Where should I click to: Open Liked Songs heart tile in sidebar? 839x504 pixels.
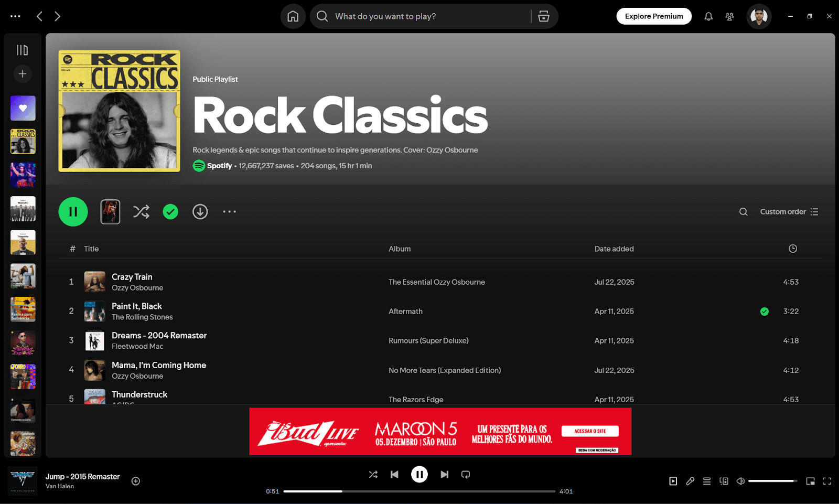pyautogui.click(x=23, y=108)
